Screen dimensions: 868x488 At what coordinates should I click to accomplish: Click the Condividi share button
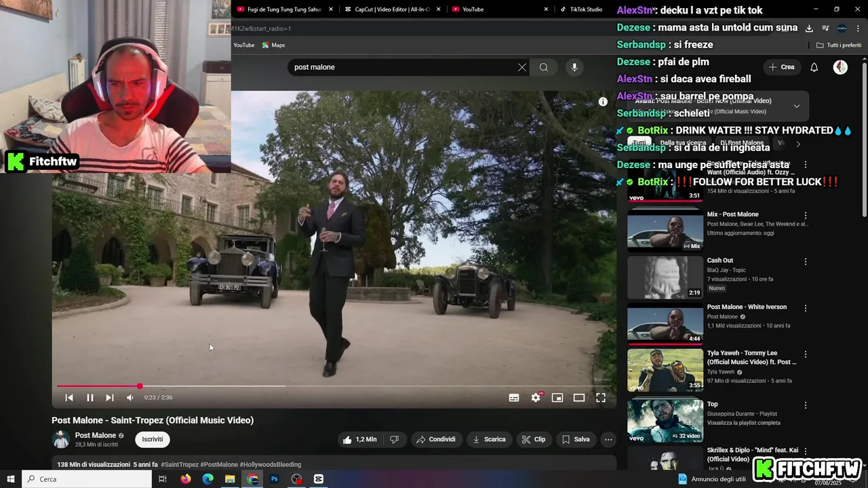click(x=436, y=439)
